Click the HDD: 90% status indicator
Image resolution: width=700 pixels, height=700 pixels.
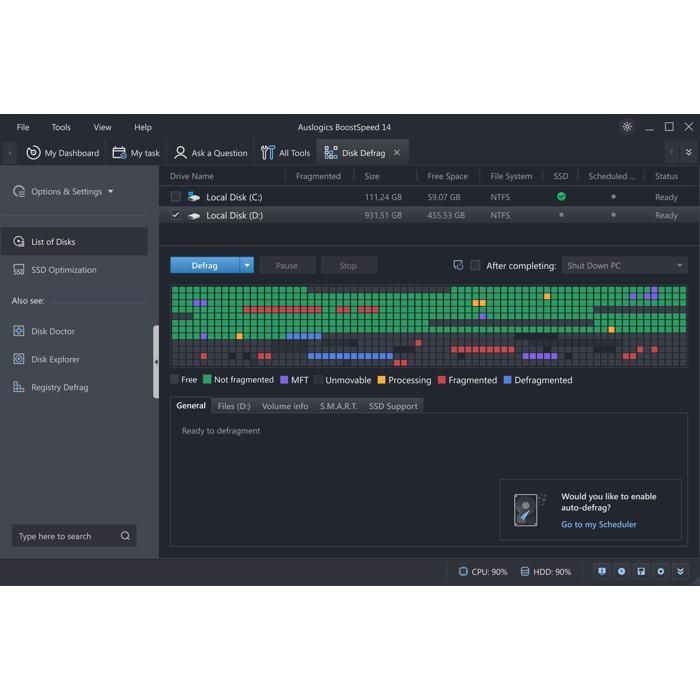[x=546, y=572]
